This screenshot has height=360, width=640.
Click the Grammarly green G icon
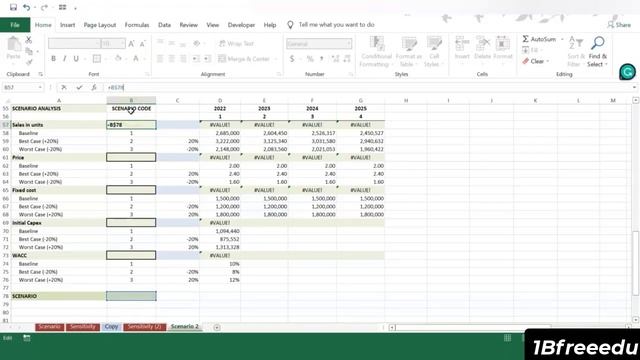(x=627, y=72)
